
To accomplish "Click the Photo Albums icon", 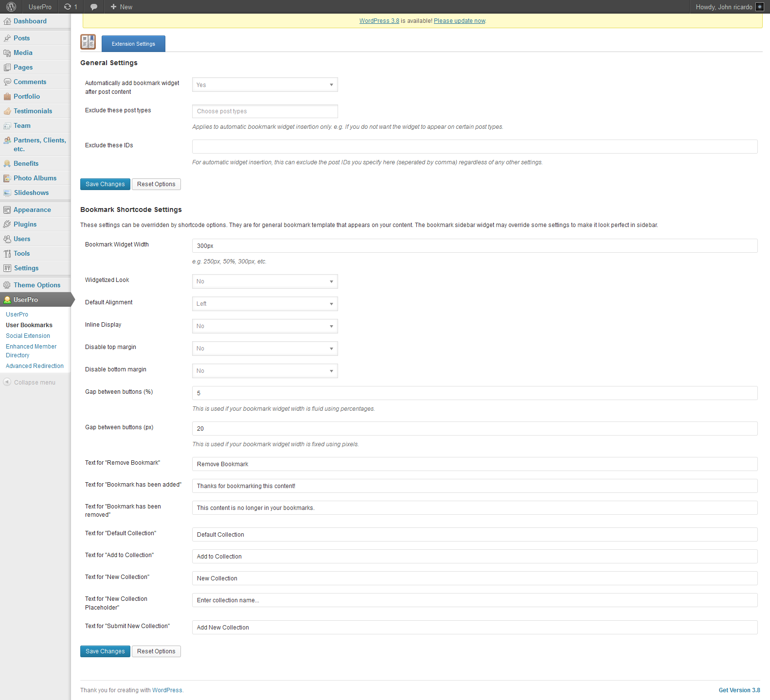I will tap(7, 178).
